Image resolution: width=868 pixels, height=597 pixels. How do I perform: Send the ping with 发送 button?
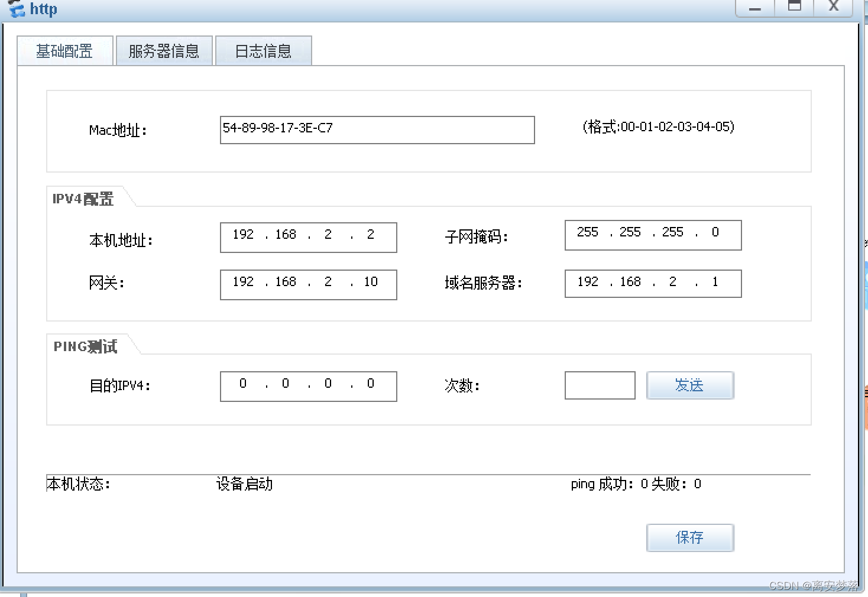click(x=690, y=385)
